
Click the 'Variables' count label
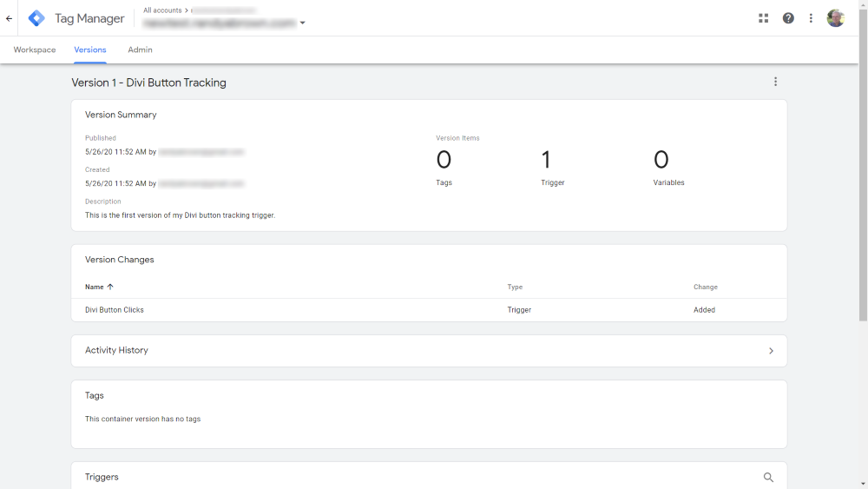click(x=668, y=182)
